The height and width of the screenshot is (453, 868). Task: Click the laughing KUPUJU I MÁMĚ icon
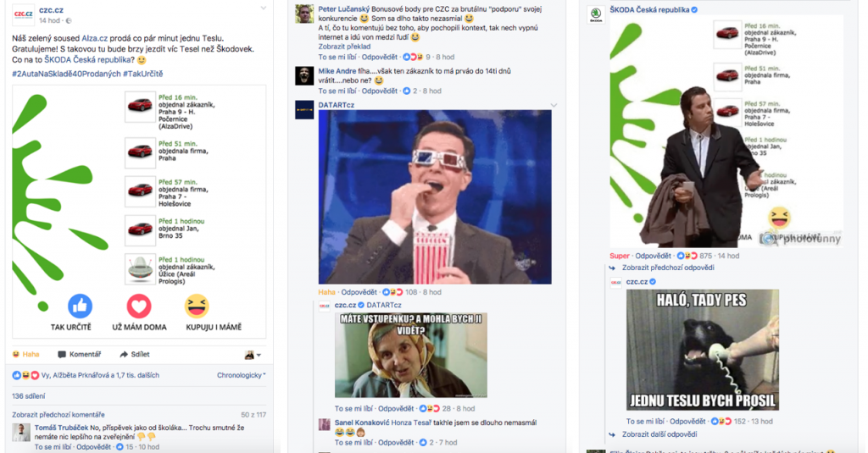point(197,306)
